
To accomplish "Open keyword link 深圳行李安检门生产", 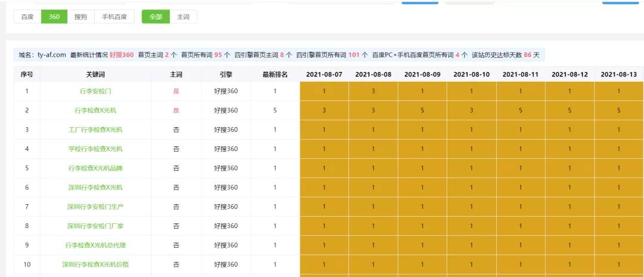I will point(95,207).
